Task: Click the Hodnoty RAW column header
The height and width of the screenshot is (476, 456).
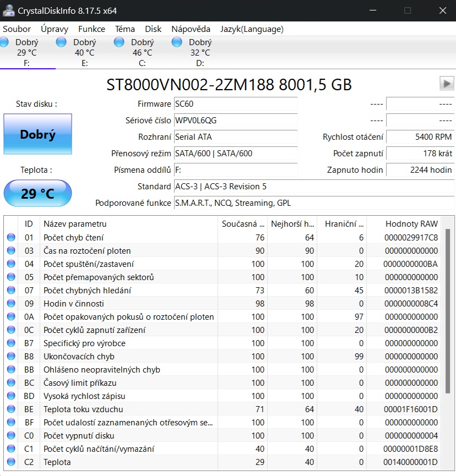Action: [x=411, y=224]
